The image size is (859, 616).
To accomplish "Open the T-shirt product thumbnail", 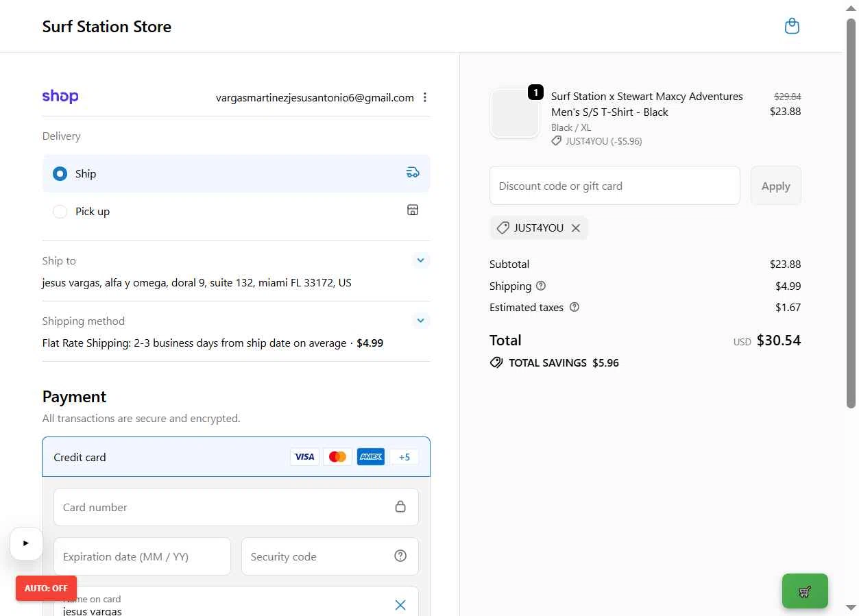I will coord(515,113).
